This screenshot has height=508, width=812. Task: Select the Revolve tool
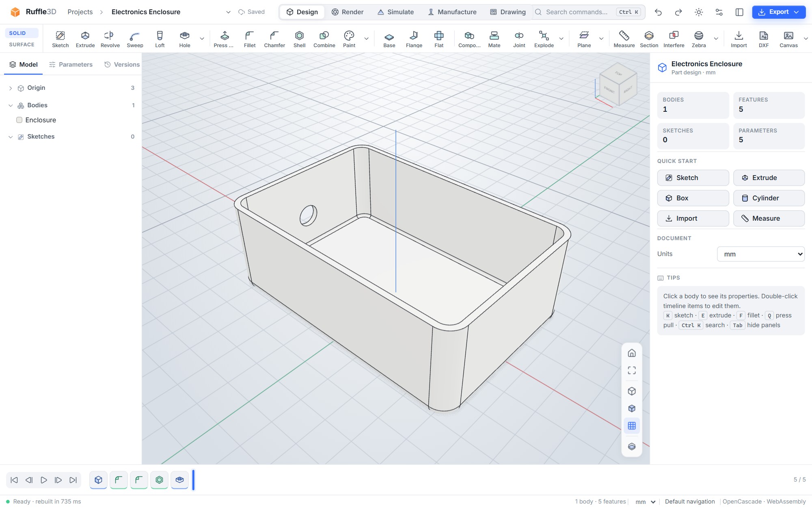(x=110, y=39)
